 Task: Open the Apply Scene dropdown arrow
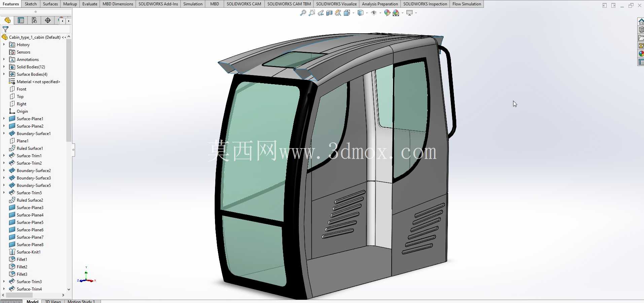[x=402, y=13]
